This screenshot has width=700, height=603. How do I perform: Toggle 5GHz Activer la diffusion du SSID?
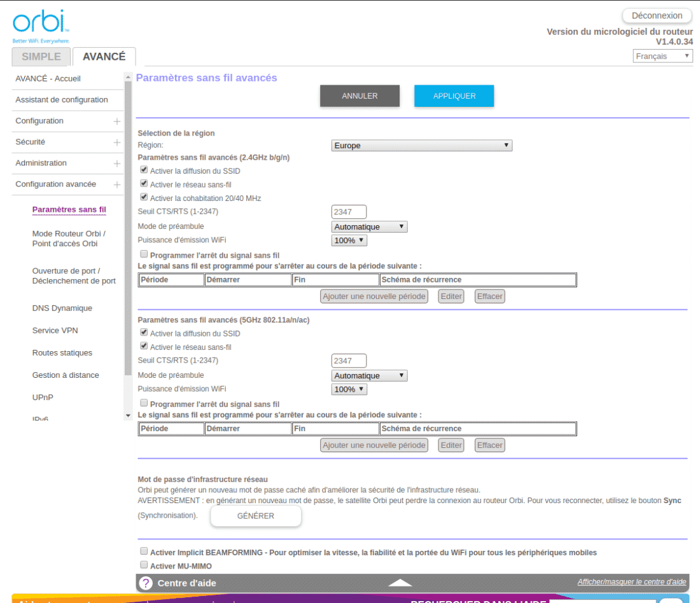coord(144,332)
